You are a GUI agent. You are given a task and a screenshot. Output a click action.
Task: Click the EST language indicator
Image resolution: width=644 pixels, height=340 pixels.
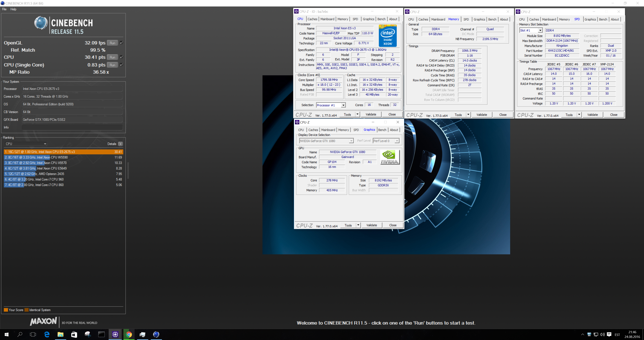point(617,334)
